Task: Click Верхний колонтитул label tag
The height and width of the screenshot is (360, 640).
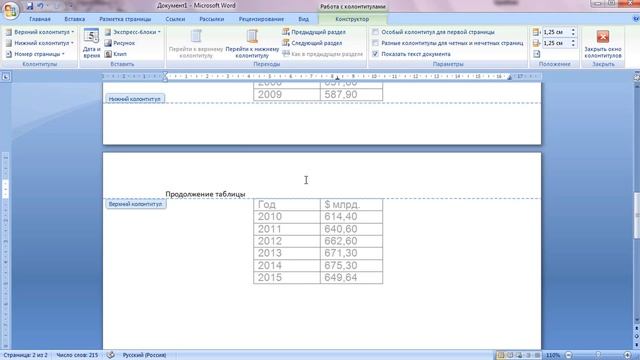Action: point(136,204)
